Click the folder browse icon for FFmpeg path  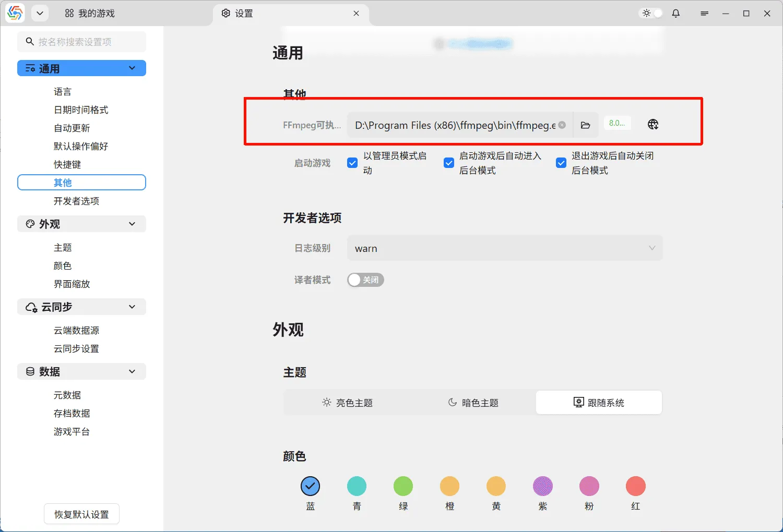pyautogui.click(x=585, y=125)
